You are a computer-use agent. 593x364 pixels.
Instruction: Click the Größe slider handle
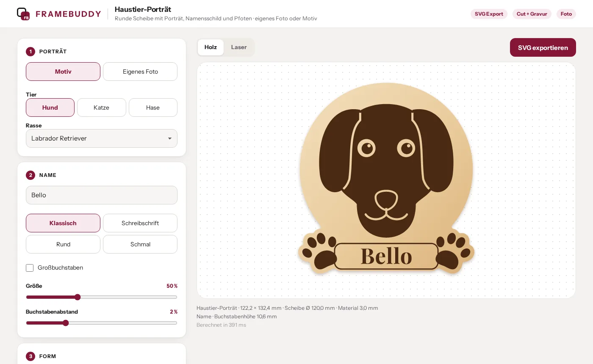[x=78, y=297]
